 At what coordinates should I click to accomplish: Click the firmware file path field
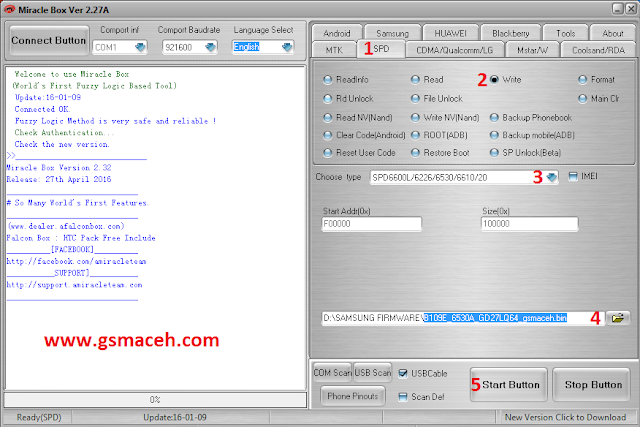(463, 318)
